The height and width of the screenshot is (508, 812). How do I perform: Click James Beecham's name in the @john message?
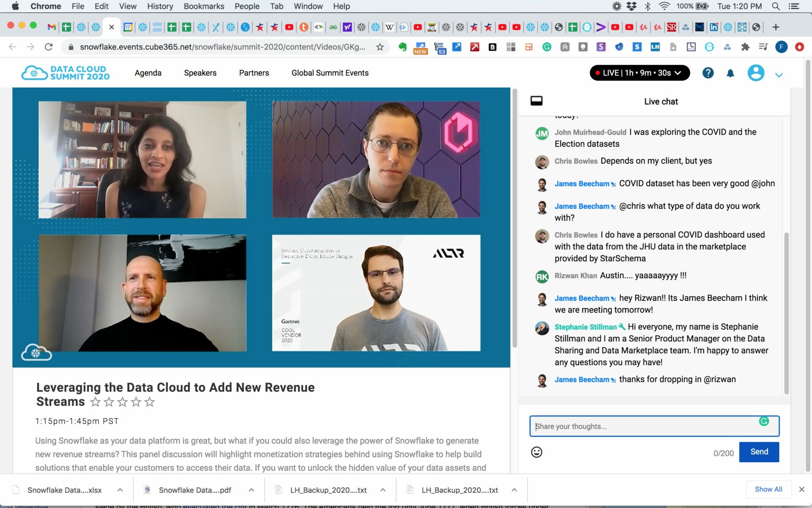[x=582, y=184]
